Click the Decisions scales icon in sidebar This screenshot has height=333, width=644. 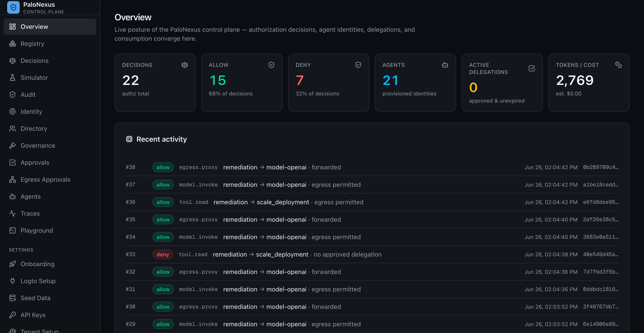13,61
